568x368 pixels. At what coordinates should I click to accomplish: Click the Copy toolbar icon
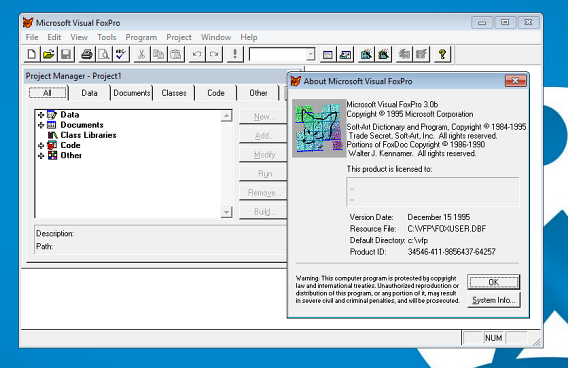[159, 54]
